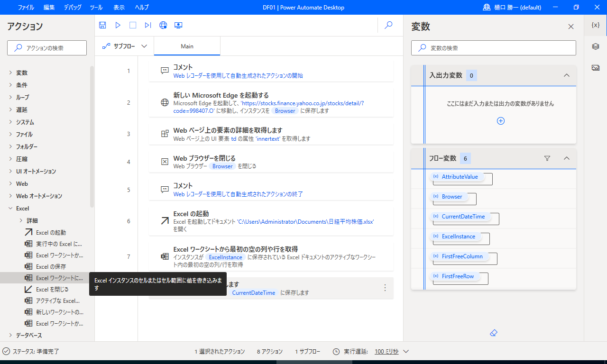Expand the 条件 action group
607x364 pixels.
pos(10,85)
